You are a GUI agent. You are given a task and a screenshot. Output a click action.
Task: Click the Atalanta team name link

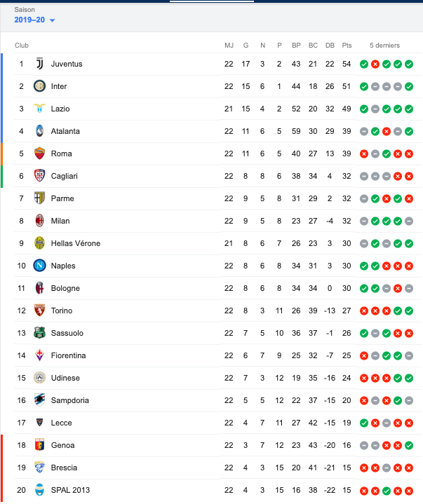point(65,131)
